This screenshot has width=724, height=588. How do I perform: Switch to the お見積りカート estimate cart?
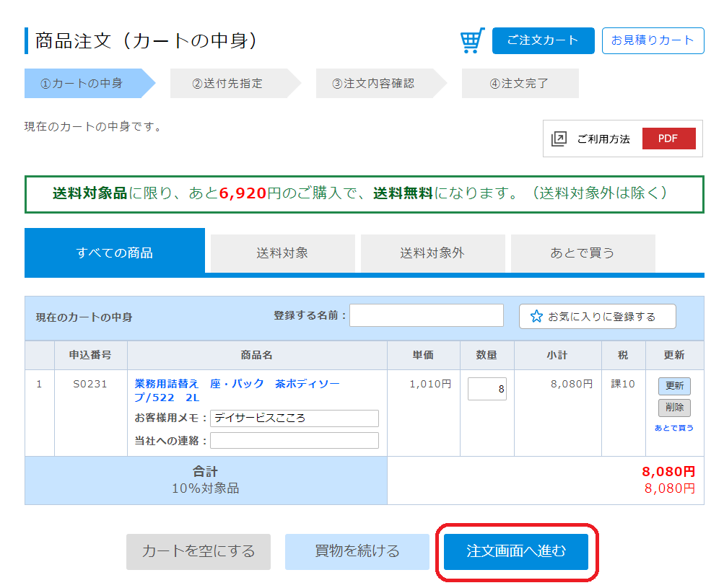click(653, 40)
